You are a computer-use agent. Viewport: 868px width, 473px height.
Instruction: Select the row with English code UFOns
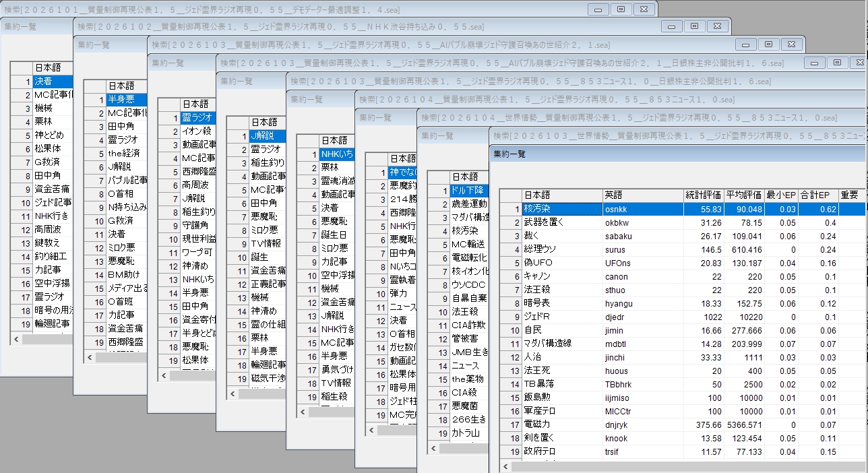point(617,263)
